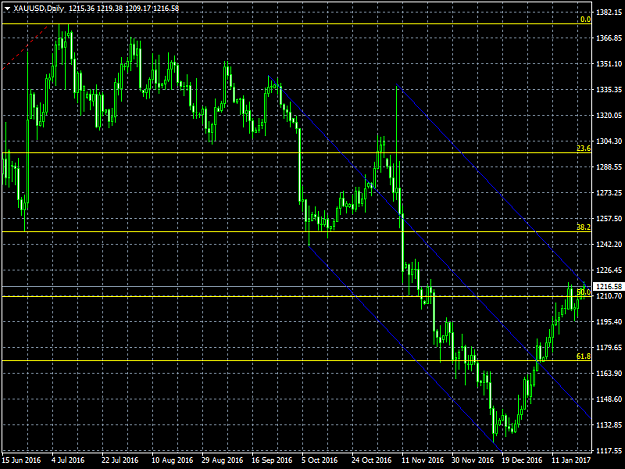The image size is (625, 469).
Task: Click the 1210.70 price axis label
Action: tap(609, 296)
